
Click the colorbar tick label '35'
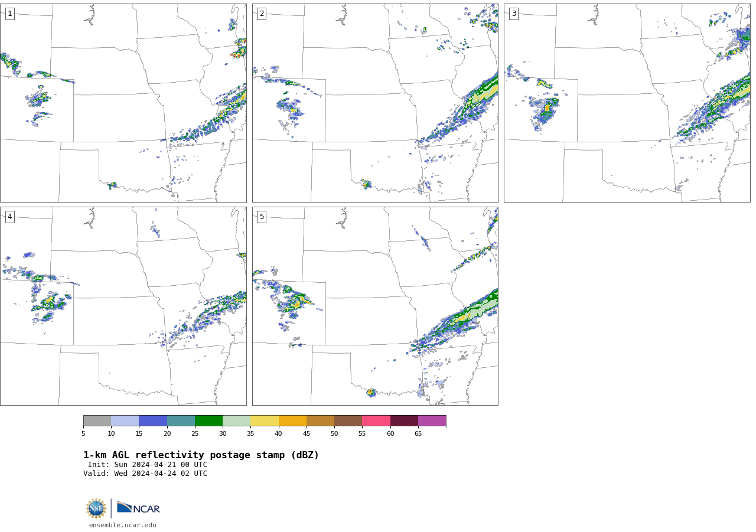click(250, 434)
